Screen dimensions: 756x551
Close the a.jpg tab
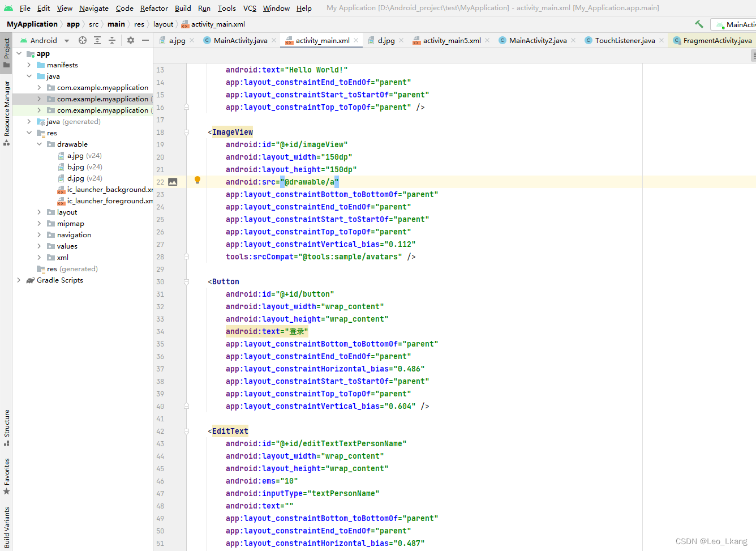pos(192,40)
